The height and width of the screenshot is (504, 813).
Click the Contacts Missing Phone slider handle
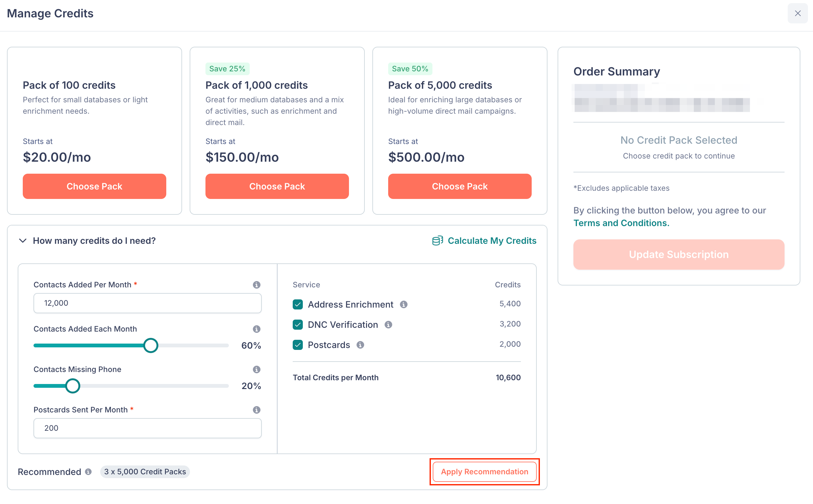pyautogui.click(x=72, y=386)
